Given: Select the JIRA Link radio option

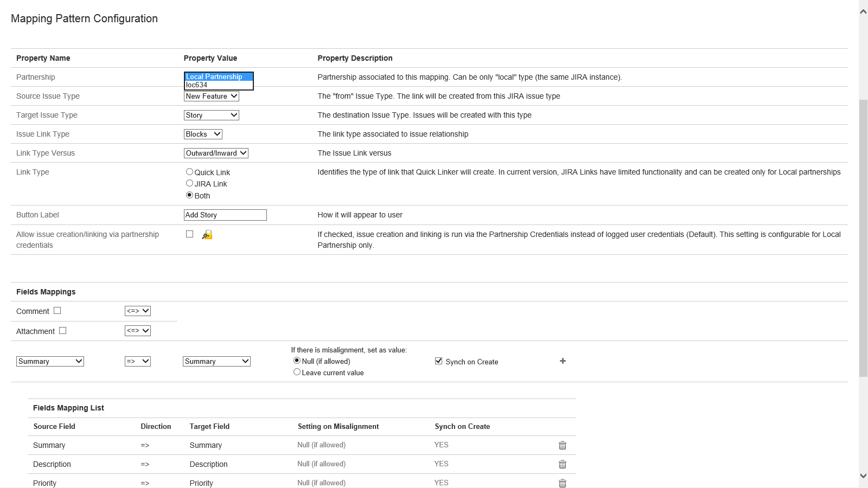Looking at the screenshot, I should click(189, 183).
